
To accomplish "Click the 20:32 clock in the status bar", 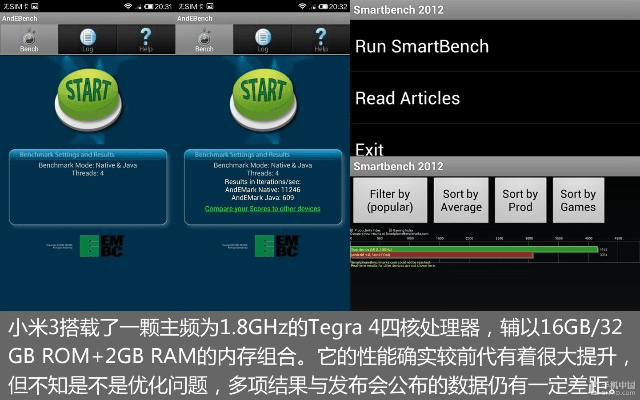I will pos(338,7).
